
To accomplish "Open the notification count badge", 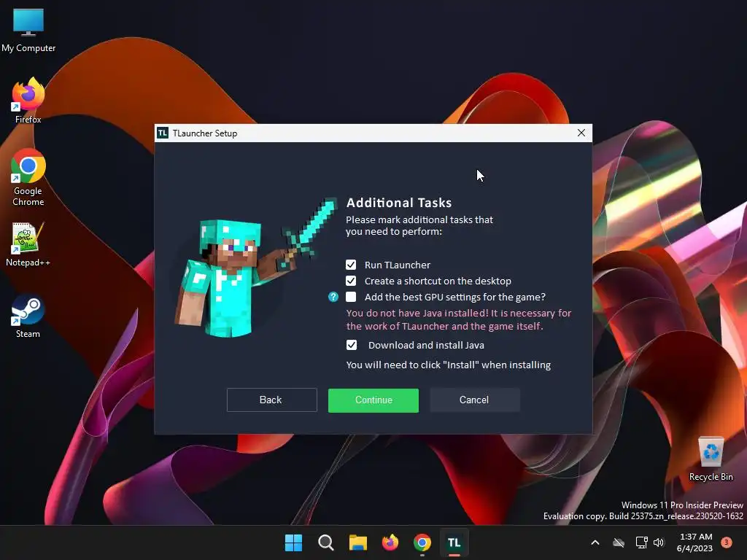I will tap(726, 542).
